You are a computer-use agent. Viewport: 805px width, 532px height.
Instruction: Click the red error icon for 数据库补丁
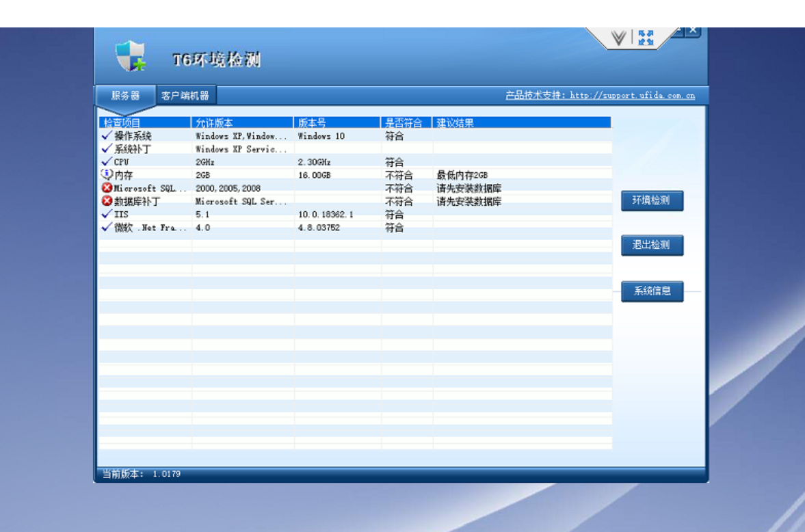[x=107, y=201]
